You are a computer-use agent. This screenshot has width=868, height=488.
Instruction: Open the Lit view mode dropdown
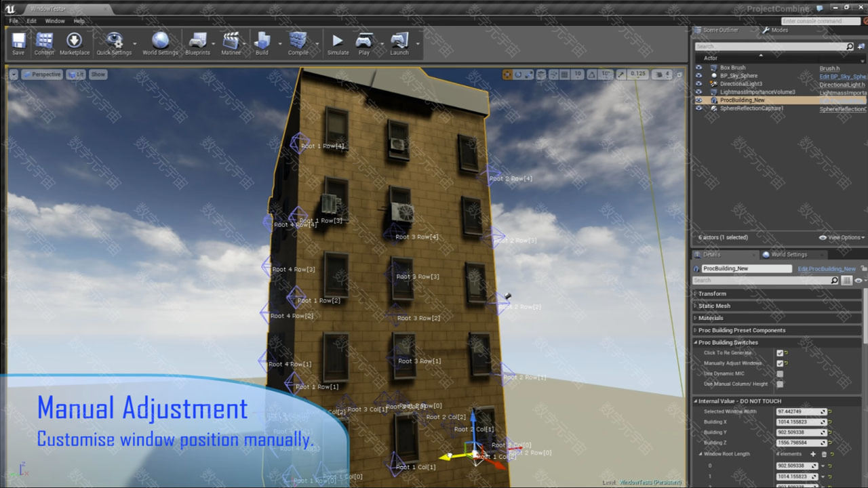click(75, 75)
